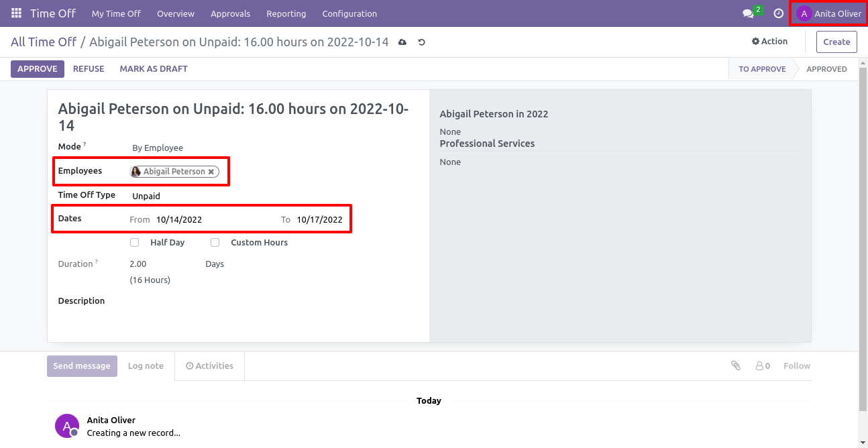868x448 pixels.
Task: Open the Configuration menu
Action: click(x=349, y=13)
